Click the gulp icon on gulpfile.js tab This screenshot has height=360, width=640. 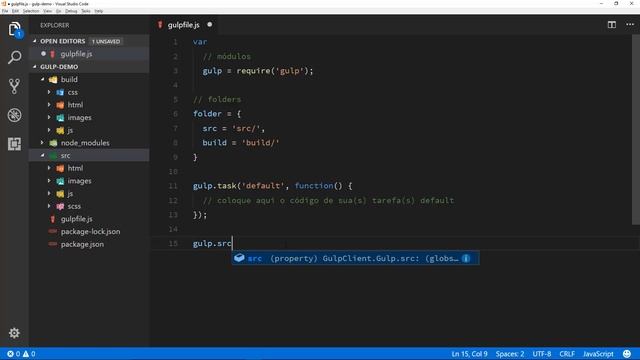(160, 25)
